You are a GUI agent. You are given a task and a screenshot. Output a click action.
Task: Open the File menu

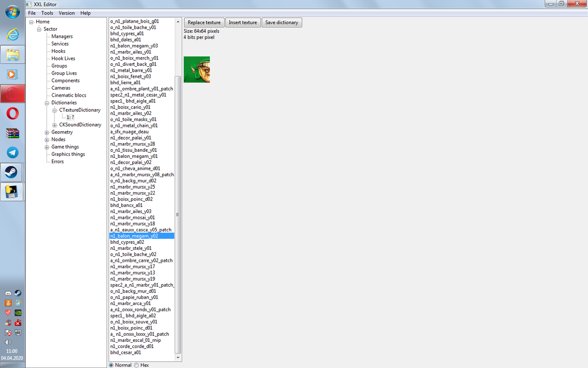point(32,13)
